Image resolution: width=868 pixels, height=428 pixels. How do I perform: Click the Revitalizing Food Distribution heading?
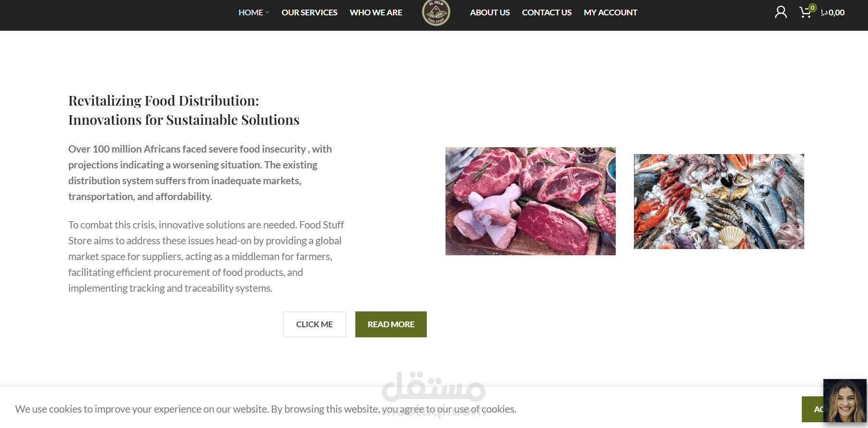(x=184, y=110)
